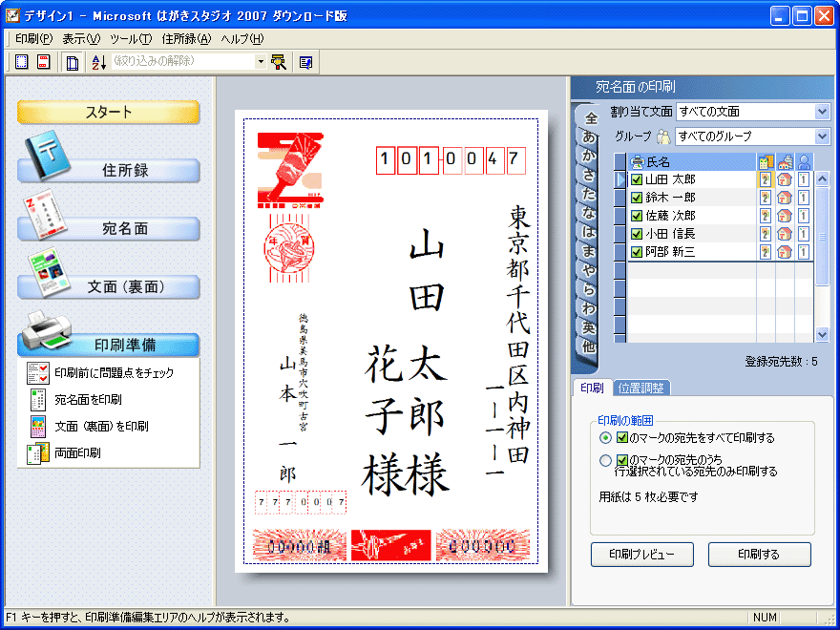Click the 文面 (裏面) button
This screenshot has width=840, height=630.
(108, 287)
